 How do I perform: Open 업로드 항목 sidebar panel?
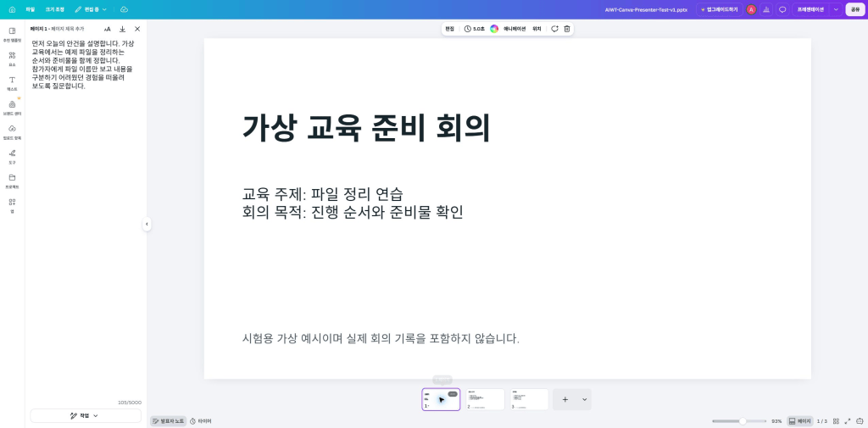tap(12, 131)
